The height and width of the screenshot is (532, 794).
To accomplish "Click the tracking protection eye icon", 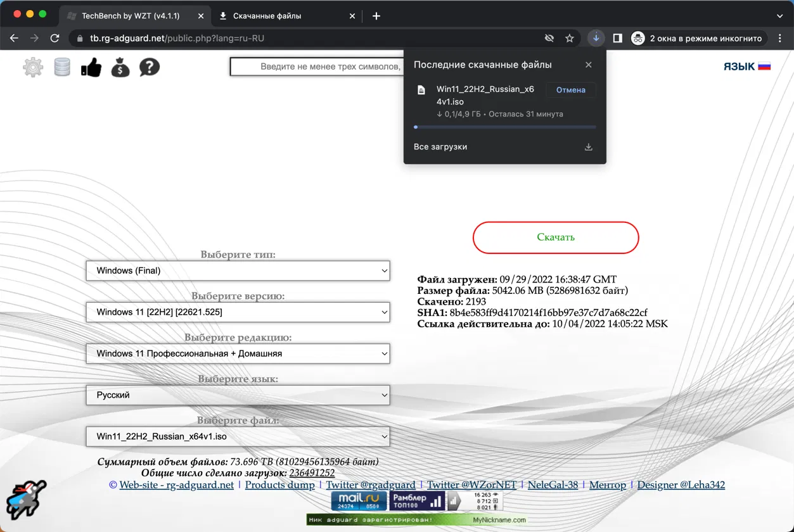I will [549, 38].
